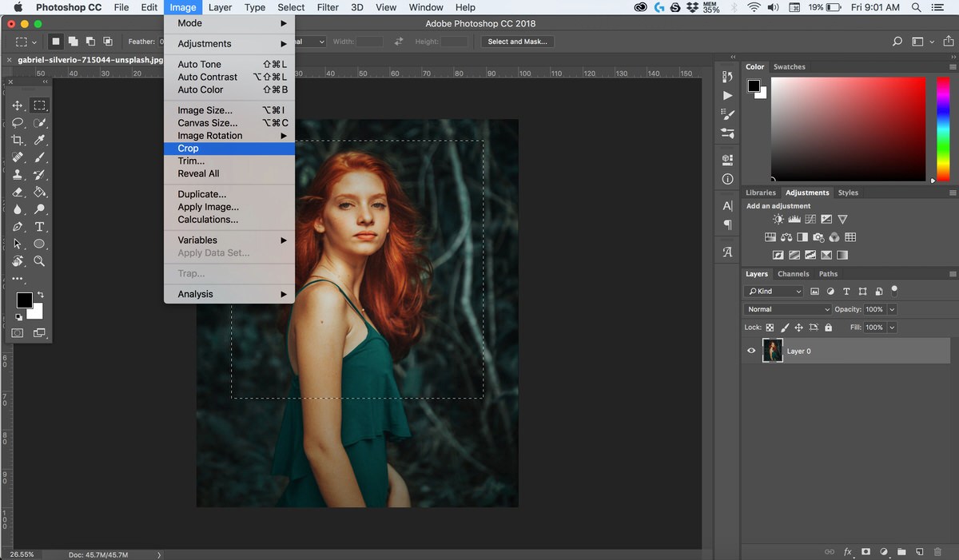Select the Lasso tool
959x560 pixels.
pyautogui.click(x=17, y=123)
